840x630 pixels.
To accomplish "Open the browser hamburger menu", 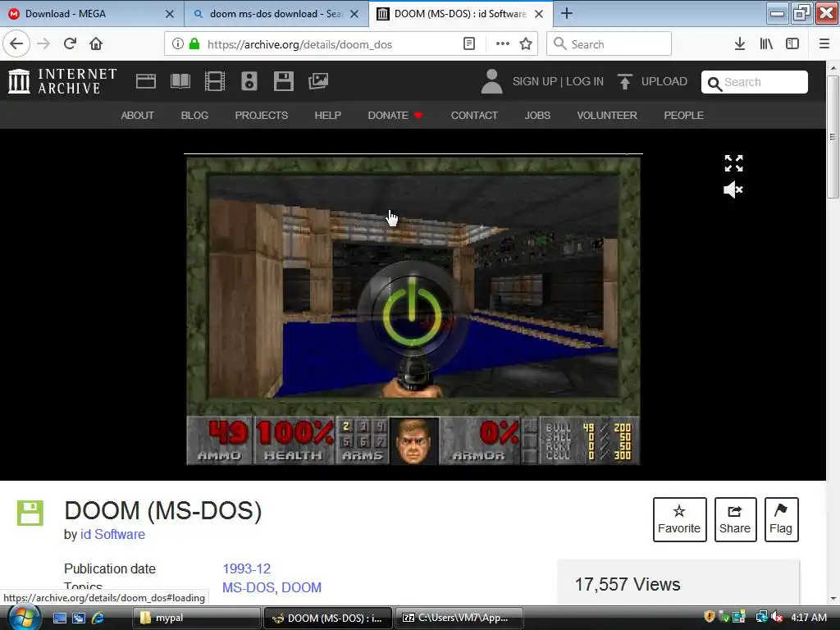I will 824,44.
